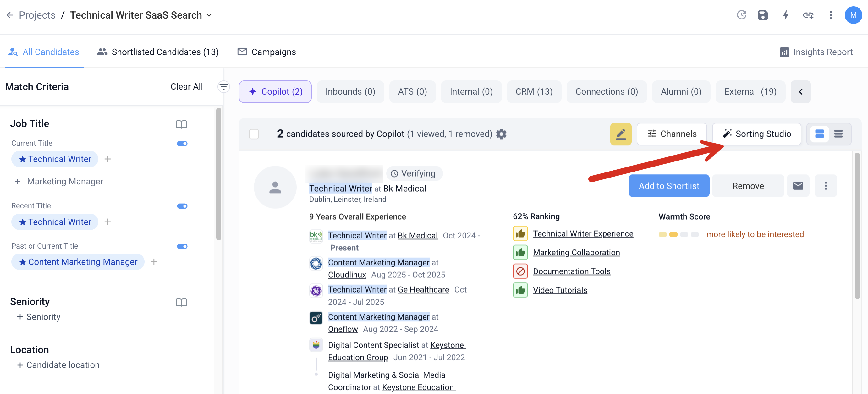
Task: Click the Match Criteria panel scrollbar
Action: (x=218, y=173)
